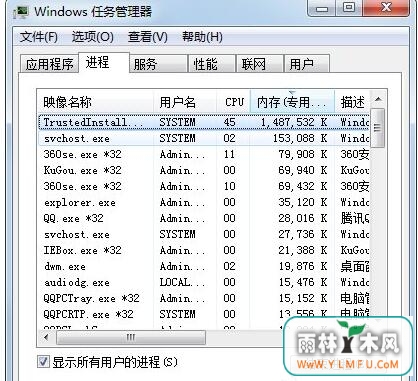Maximize the Task Manager window

[349, 8]
